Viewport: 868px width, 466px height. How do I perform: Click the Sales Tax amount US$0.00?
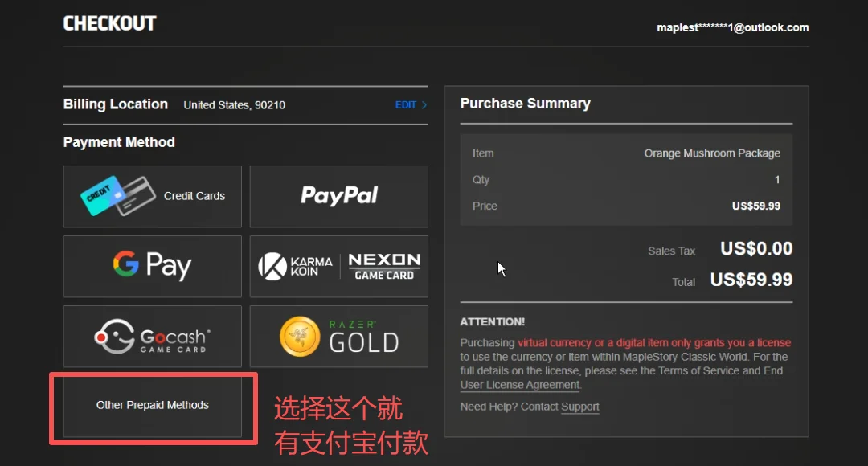coord(756,248)
